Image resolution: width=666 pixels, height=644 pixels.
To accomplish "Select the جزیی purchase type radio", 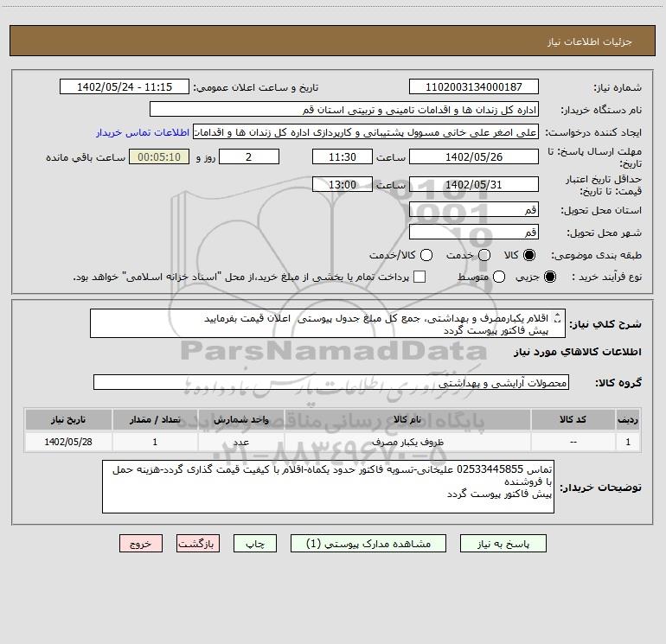I will tap(549, 277).
